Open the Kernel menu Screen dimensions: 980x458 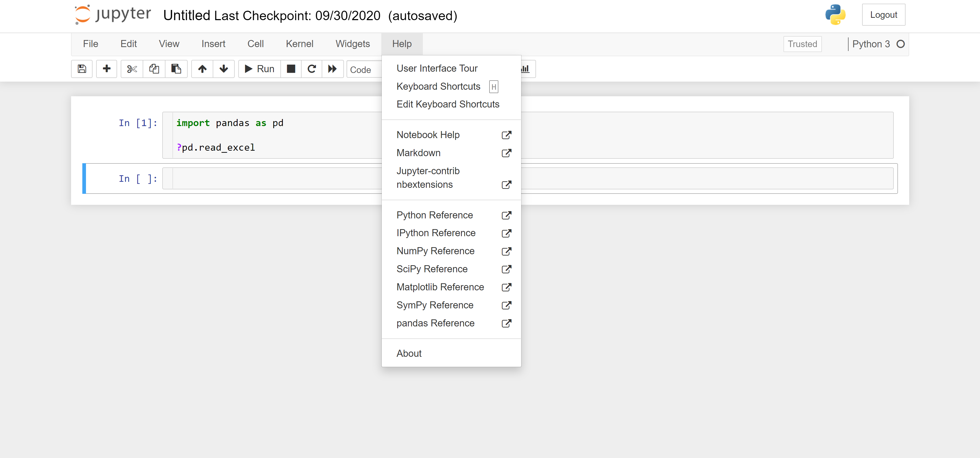299,44
